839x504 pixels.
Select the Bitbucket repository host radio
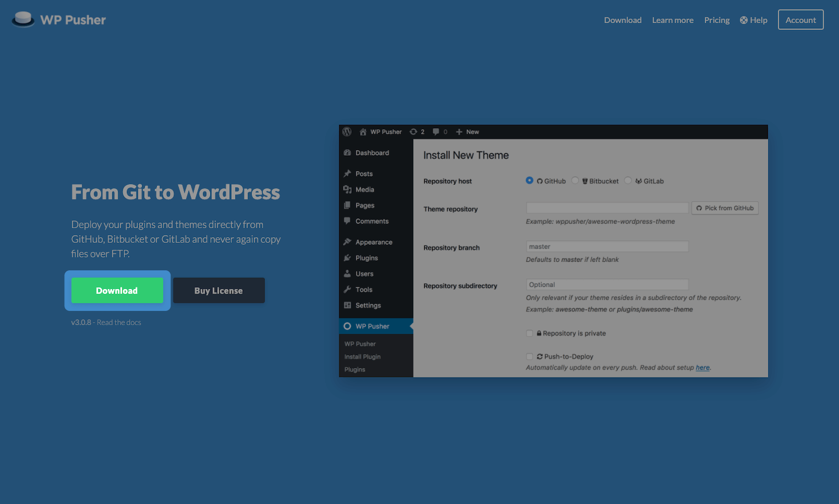click(575, 180)
